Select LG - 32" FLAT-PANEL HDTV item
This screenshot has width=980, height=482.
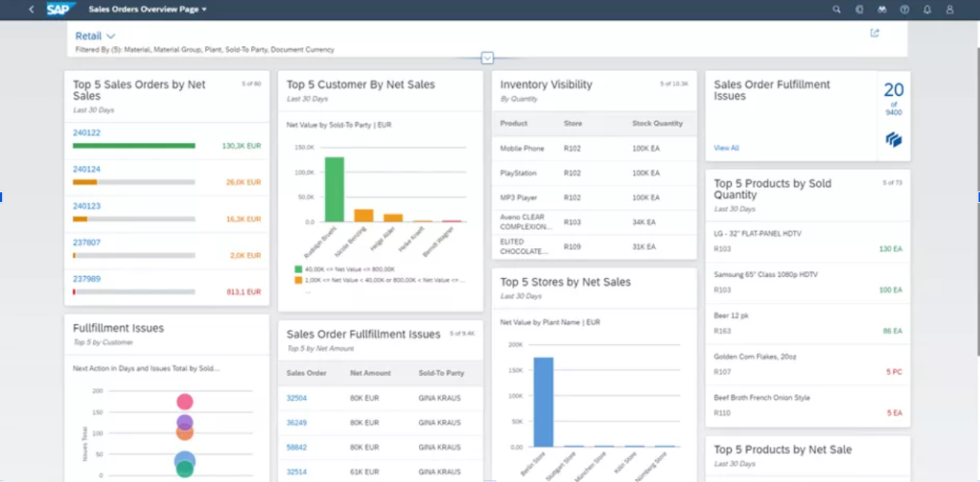click(808, 242)
